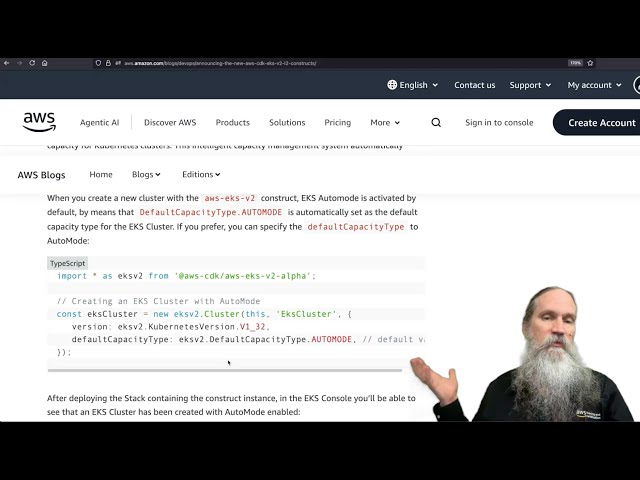
Task: Click the const eksCluster code line
Action: point(204,314)
